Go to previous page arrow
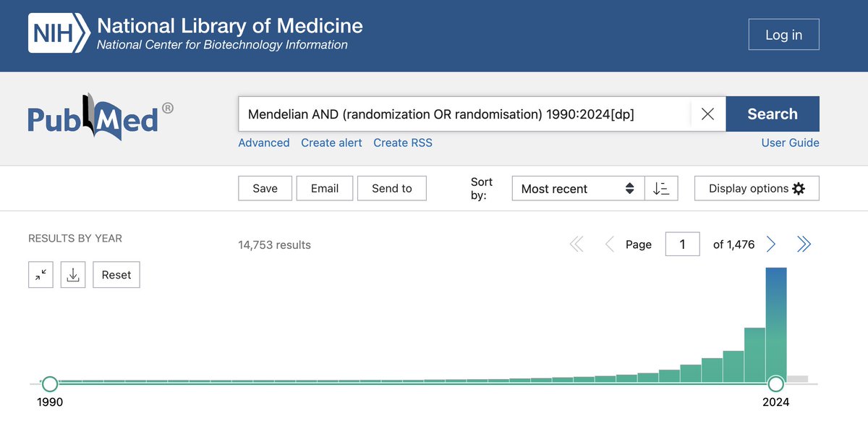The width and height of the screenshot is (868, 429). pyautogui.click(x=609, y=245)
